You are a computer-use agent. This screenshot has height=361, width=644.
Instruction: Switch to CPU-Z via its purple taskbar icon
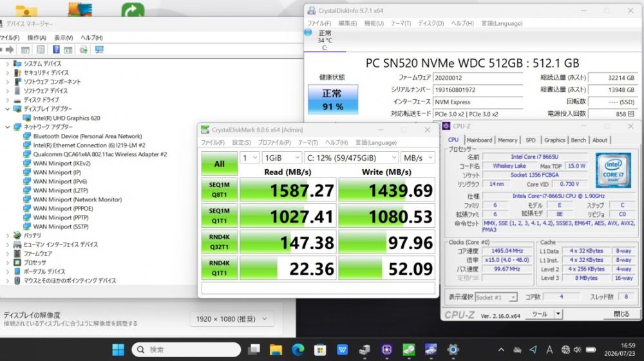click(x=386, y=349)
